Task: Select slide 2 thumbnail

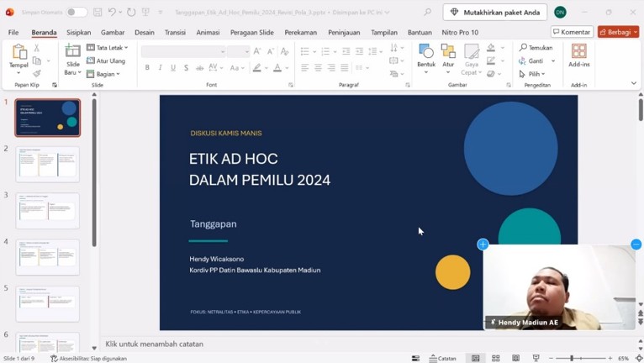Action: pos(48,164)
